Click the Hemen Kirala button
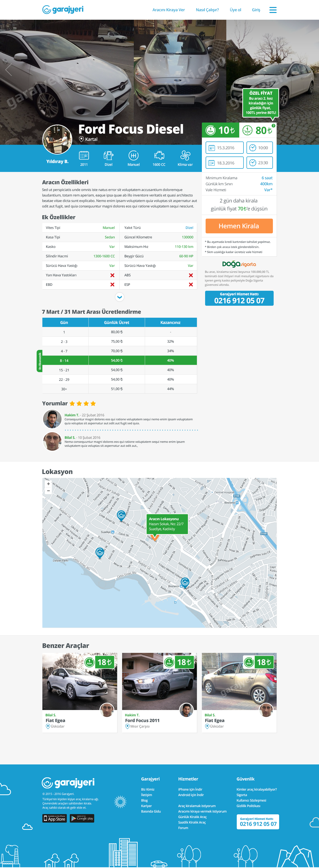Viewport: 319px width, 868px height. click(239, 226)
